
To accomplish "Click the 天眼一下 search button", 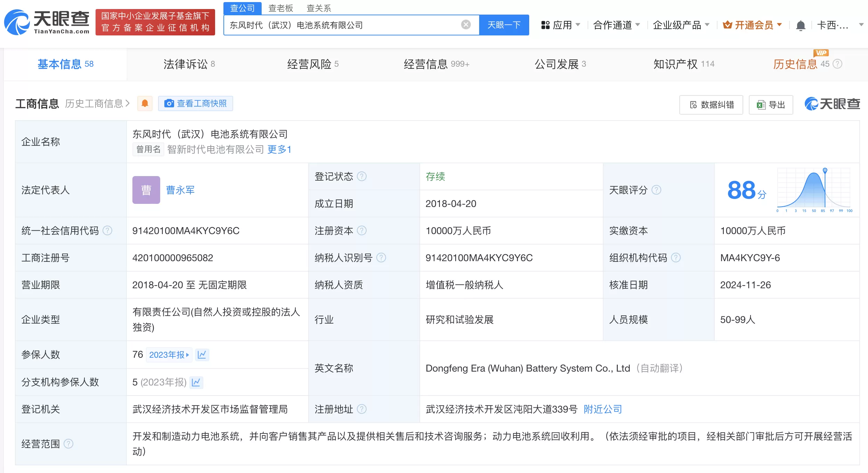I will click(x=504, y=25).
